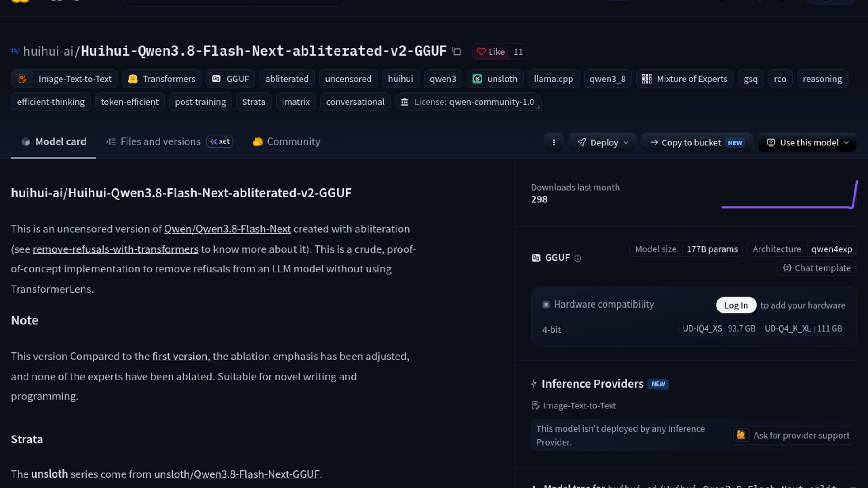
Task: Select the Transformers library tag
Action: point(162,79)
